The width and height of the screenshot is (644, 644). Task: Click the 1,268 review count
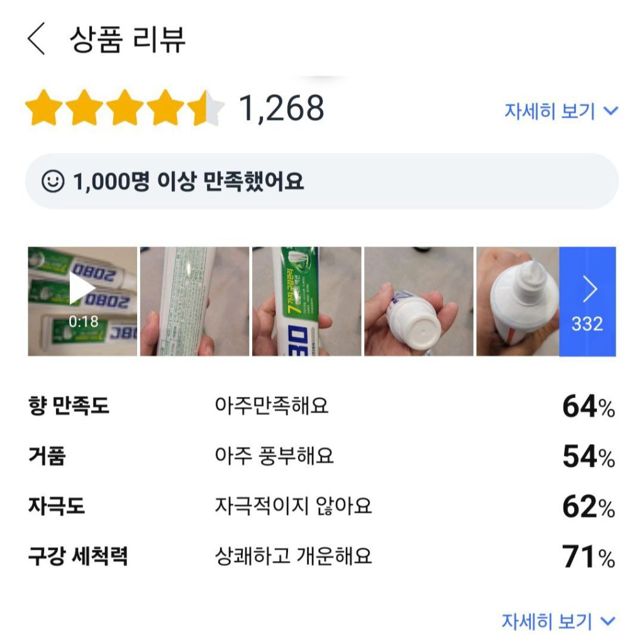281,109
